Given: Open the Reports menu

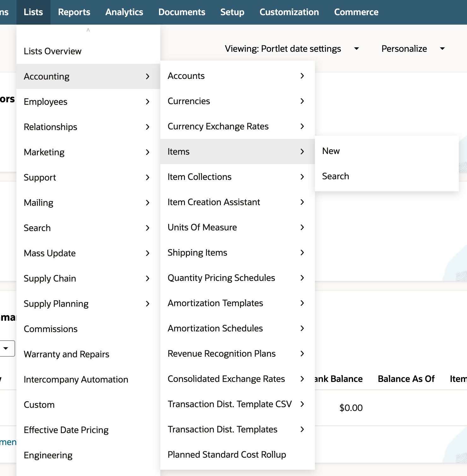Looking at the screenshot, I should (74, 12).
